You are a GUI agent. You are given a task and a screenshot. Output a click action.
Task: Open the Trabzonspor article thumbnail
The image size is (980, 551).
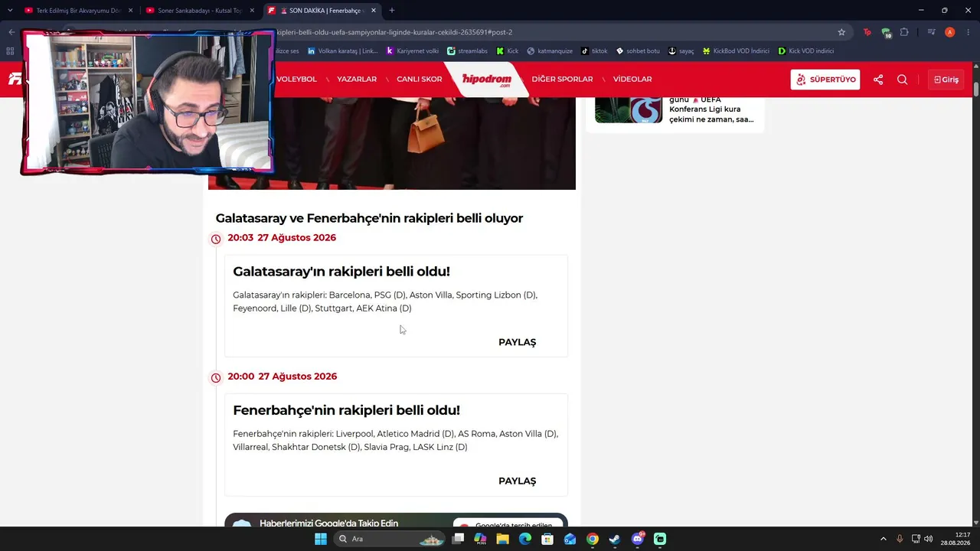(x=629, y=109)
